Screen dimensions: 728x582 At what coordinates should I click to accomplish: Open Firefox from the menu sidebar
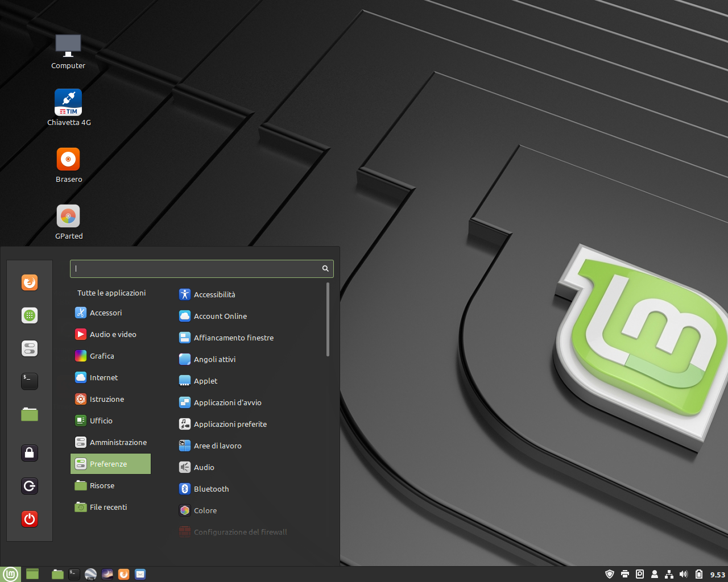[x=30, y=282]
